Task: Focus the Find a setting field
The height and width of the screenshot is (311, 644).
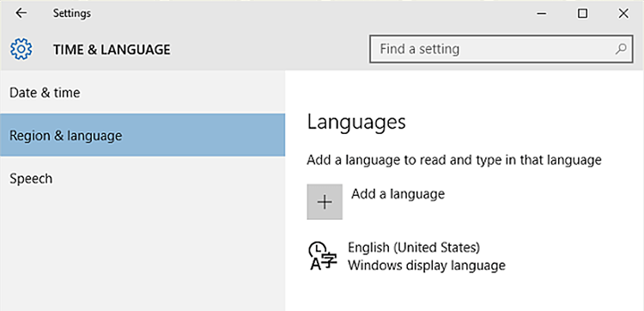Action: pos(501,49)
